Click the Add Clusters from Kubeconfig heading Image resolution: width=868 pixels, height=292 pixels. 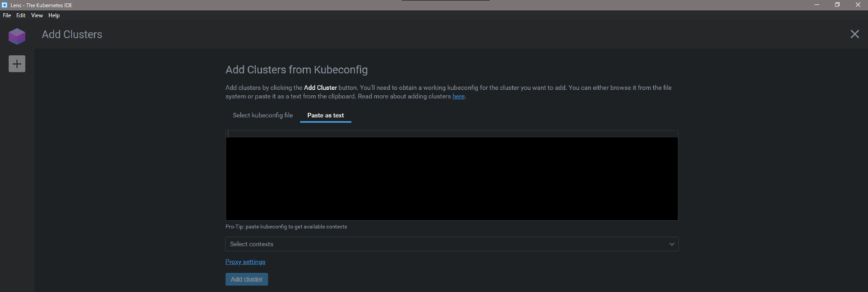(297, 70)
